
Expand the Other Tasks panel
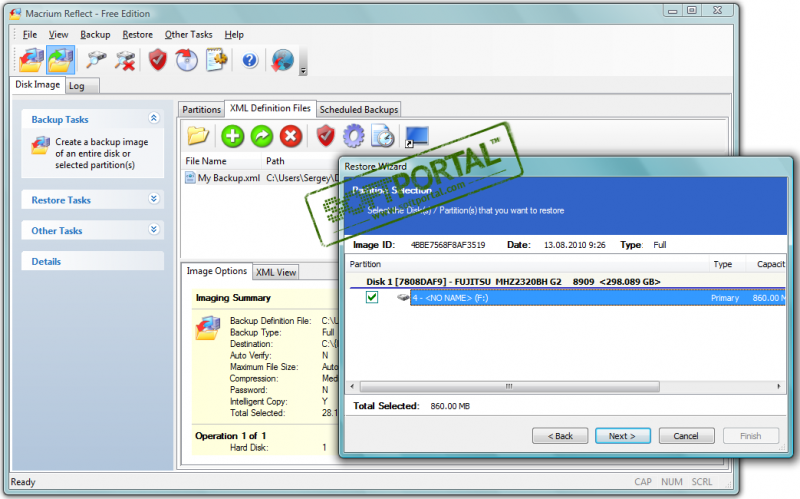[154, 230]
